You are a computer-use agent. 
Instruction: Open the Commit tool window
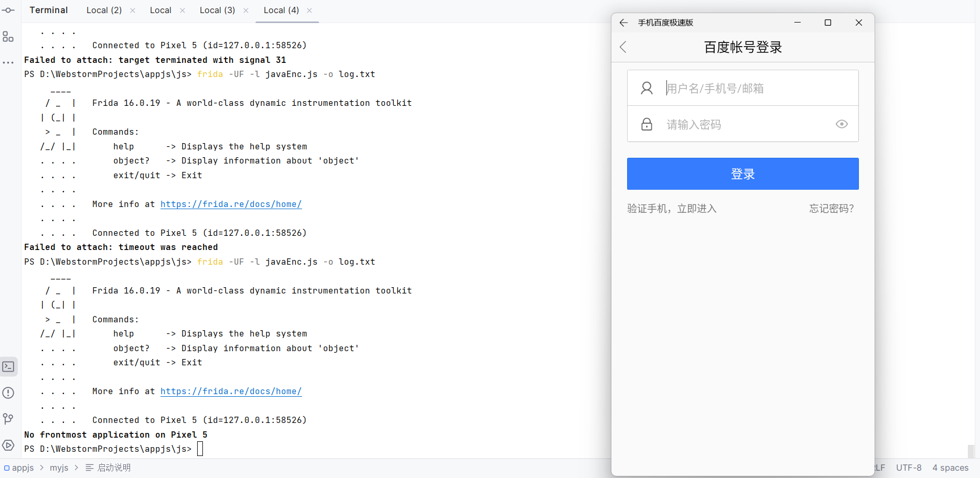8,9
